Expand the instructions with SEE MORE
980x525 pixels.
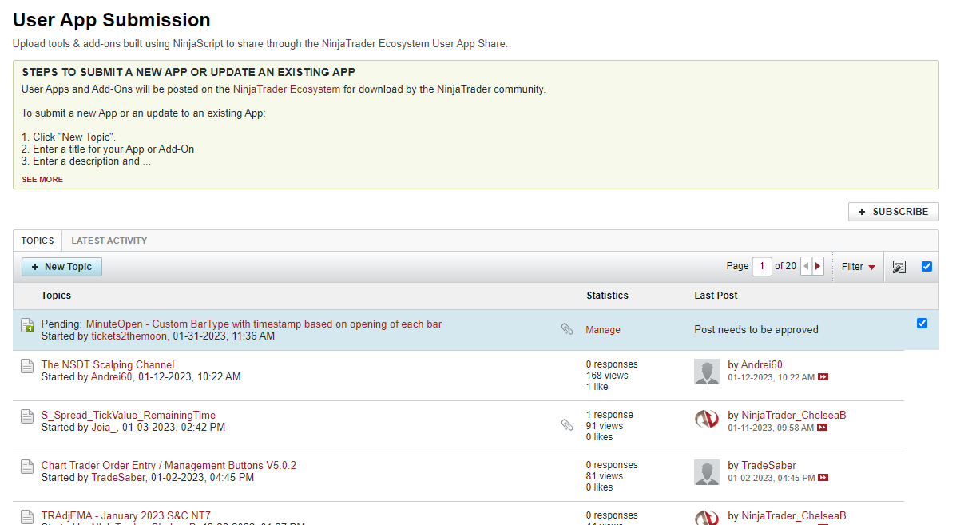[42, 179]
